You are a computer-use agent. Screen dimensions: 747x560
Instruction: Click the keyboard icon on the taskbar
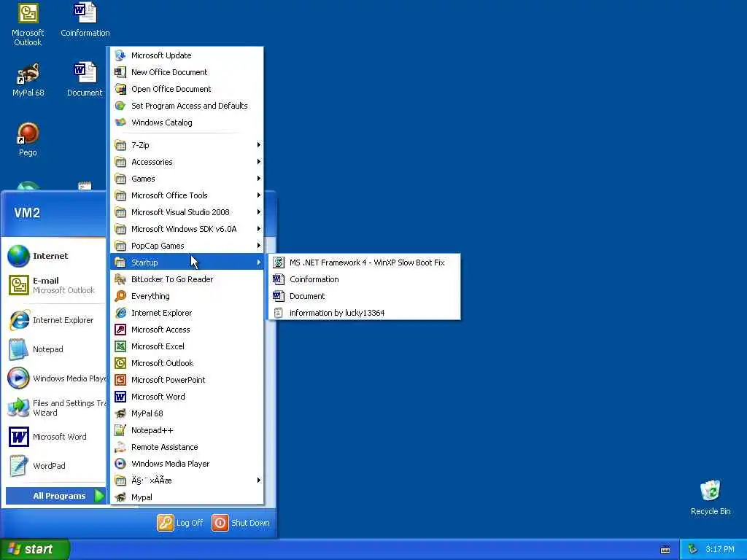[665, 550]
